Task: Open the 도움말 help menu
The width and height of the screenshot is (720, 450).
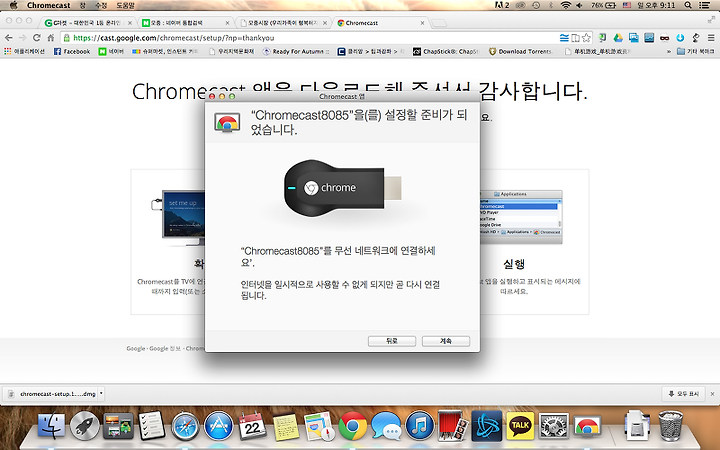Action: (125, 5)
